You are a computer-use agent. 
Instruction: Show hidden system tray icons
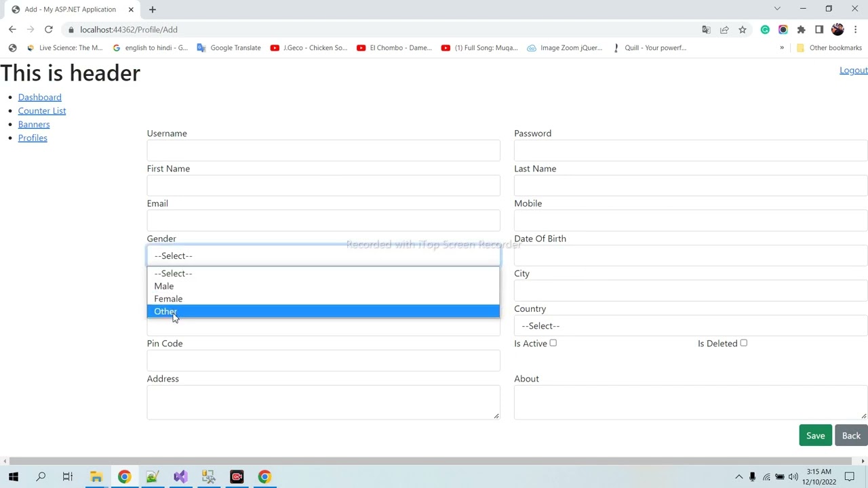point(739,477)
